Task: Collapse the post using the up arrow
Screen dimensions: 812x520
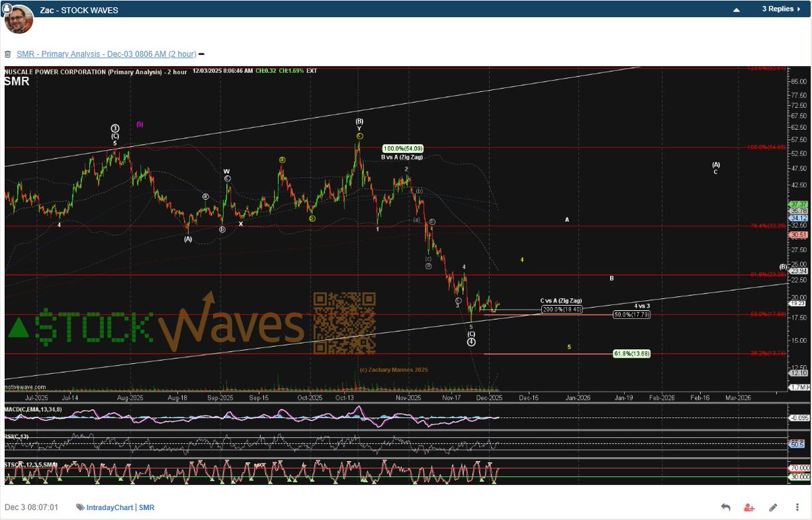Action: pyautogui.click(x=738, y=9)
